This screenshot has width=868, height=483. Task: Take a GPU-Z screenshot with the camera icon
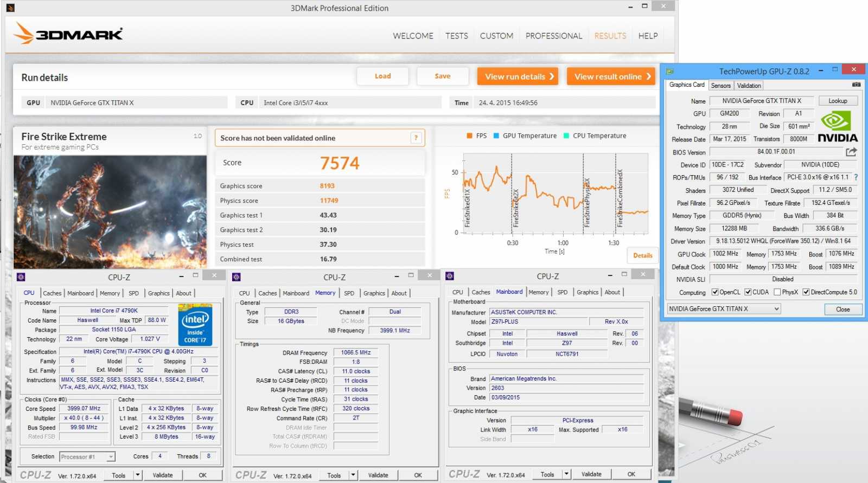pyautogui.click(x=856, y=85)
